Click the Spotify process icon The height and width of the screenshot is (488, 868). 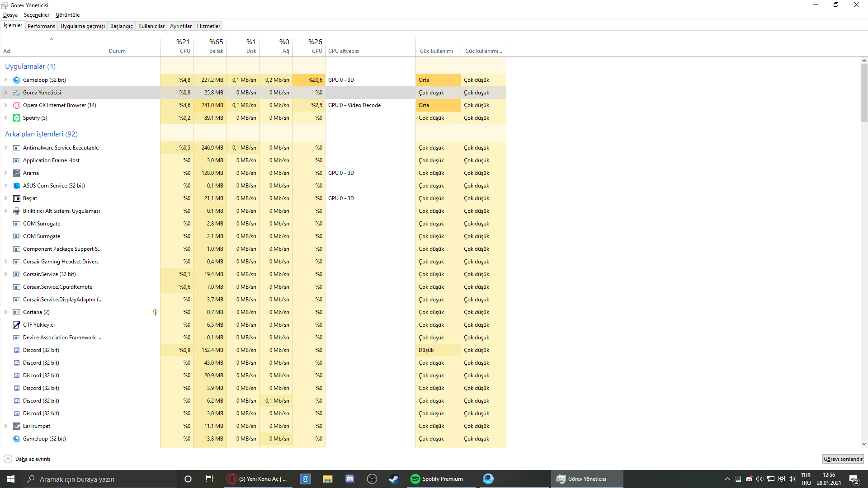(17, 118)
